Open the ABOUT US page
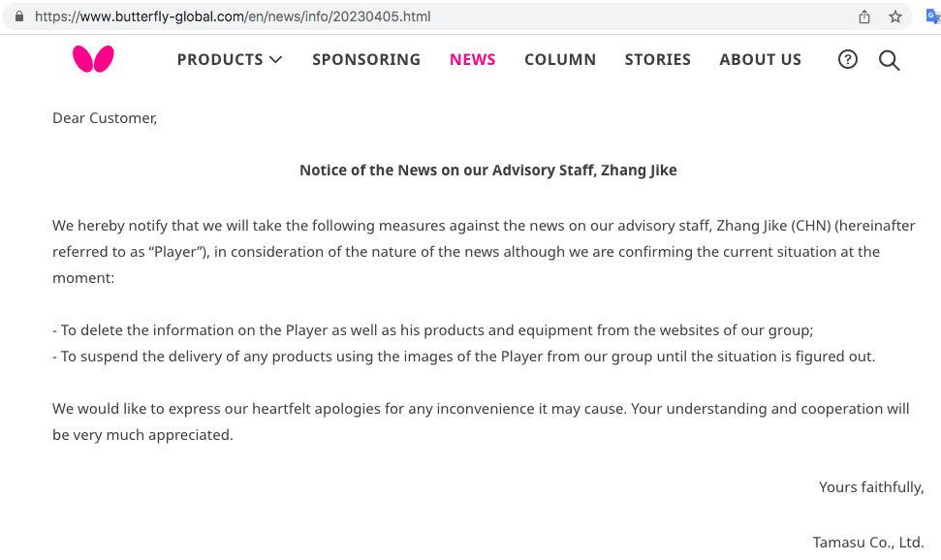 click(761, 60)
